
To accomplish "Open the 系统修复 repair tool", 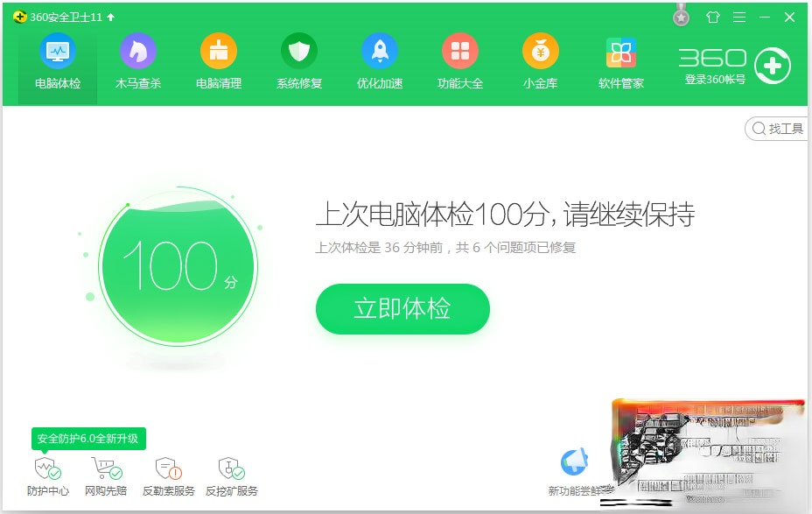I will [298, 61].
